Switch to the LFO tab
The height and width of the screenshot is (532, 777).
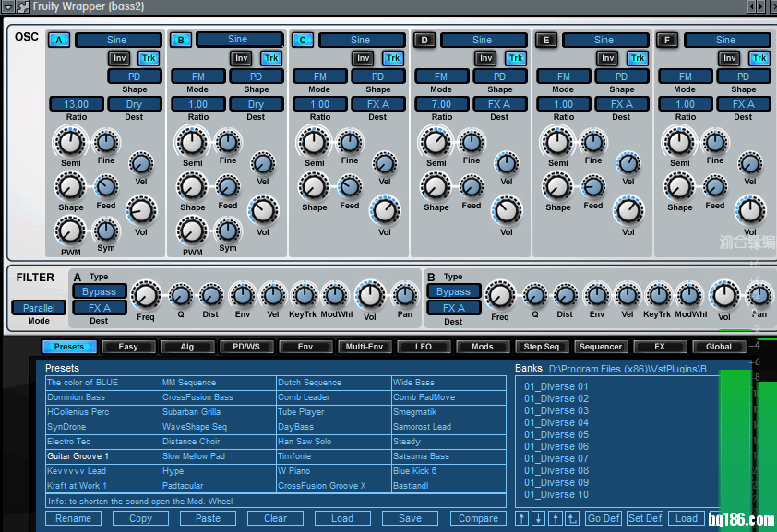tap(423, 347)
